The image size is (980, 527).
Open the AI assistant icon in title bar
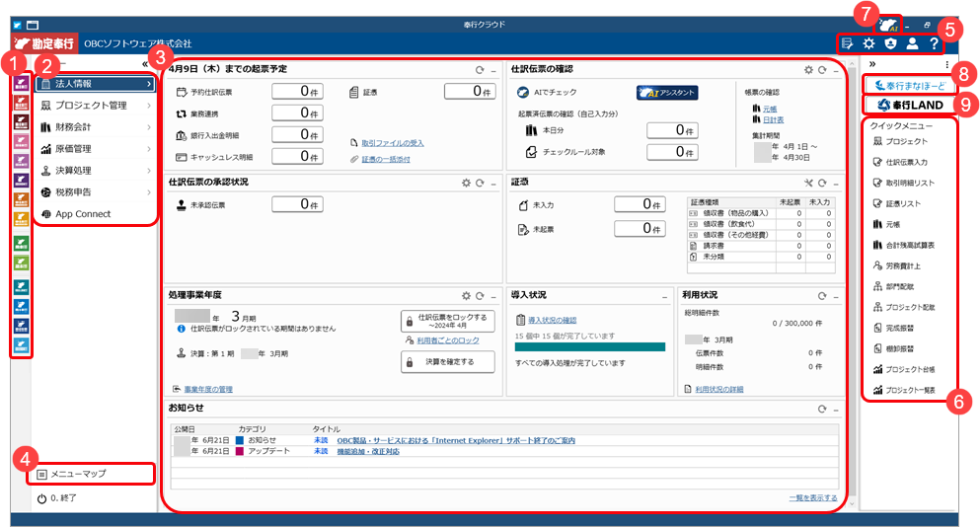tap(888, 26)
